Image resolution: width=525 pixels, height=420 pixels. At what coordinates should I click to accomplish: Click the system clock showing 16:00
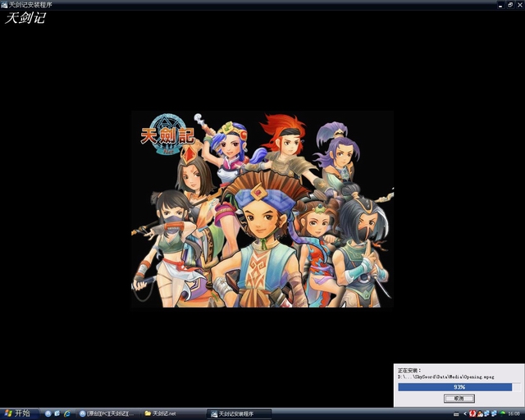(514, 414)
